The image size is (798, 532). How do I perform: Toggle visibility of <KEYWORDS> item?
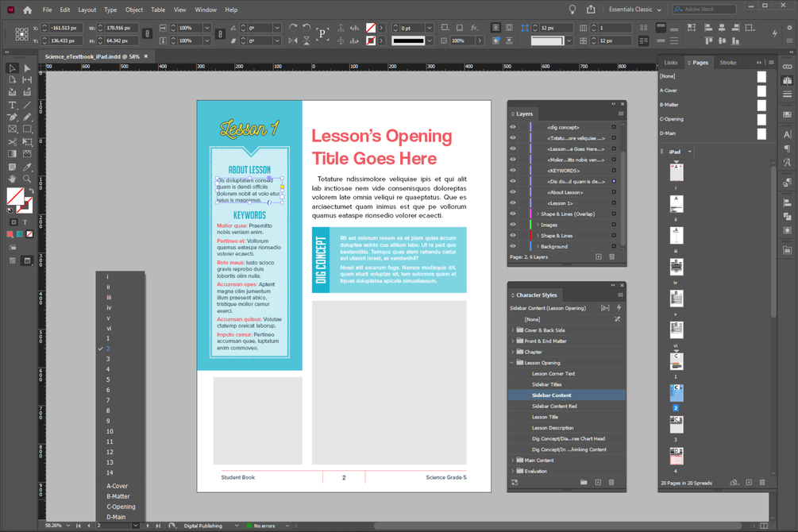point(513,171)
